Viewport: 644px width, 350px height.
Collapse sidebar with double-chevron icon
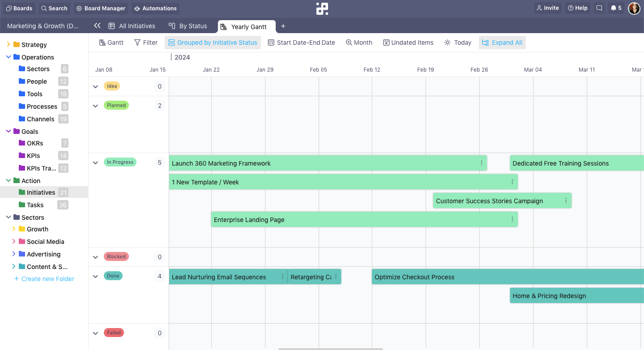click(x=97, y=26)
